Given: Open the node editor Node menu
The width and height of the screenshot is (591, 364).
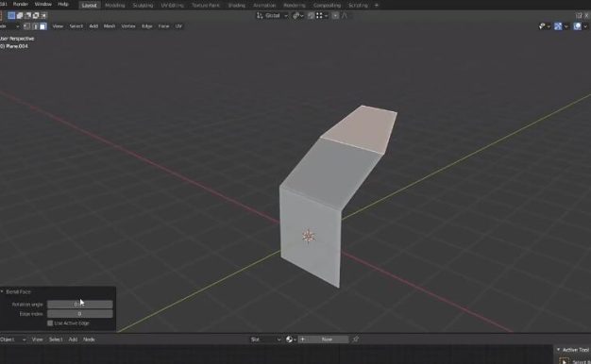Looking at the screenshot, I should pos(89,339).
